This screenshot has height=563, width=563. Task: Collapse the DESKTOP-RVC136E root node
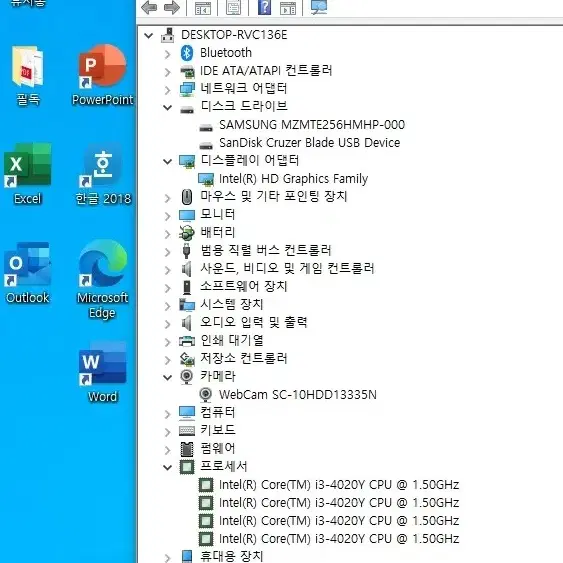pos(148,36)
